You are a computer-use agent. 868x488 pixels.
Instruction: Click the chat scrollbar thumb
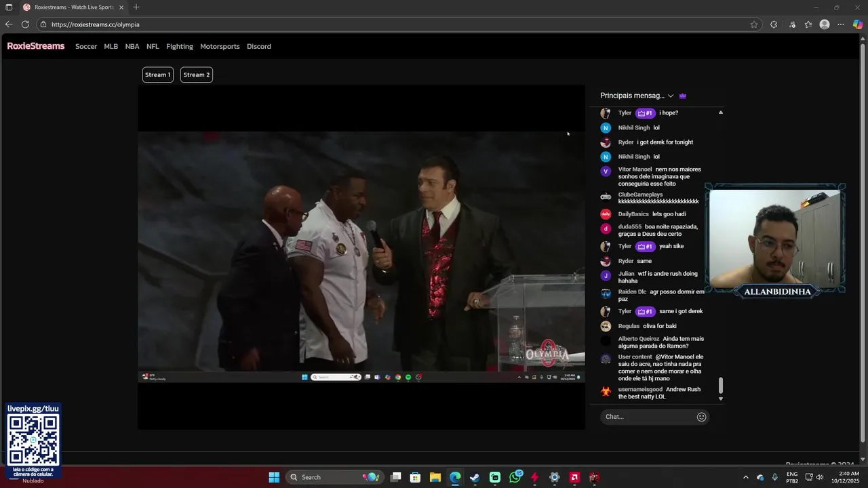(x=721, y=386)
